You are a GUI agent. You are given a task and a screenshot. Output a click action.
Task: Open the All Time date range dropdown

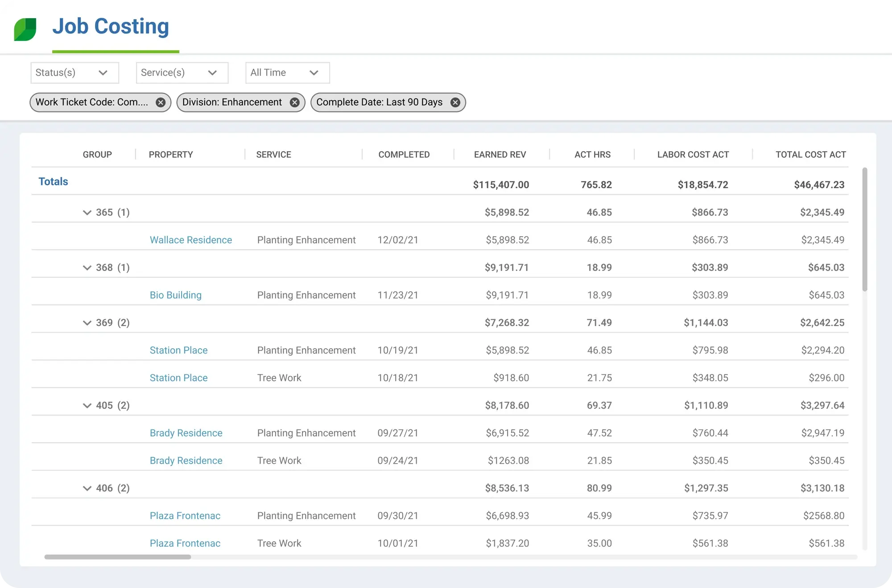[x=287, y=73]
